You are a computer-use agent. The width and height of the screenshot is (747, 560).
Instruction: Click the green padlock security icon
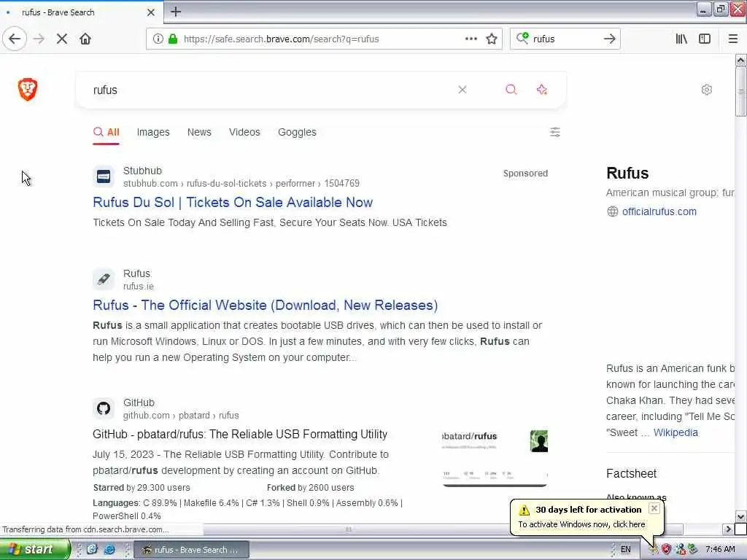[174, 39]
